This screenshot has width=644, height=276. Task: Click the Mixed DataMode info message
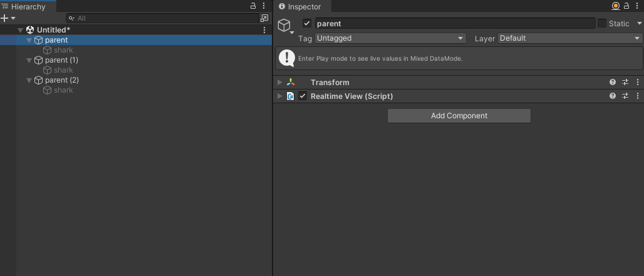click(x=459, y=58)
